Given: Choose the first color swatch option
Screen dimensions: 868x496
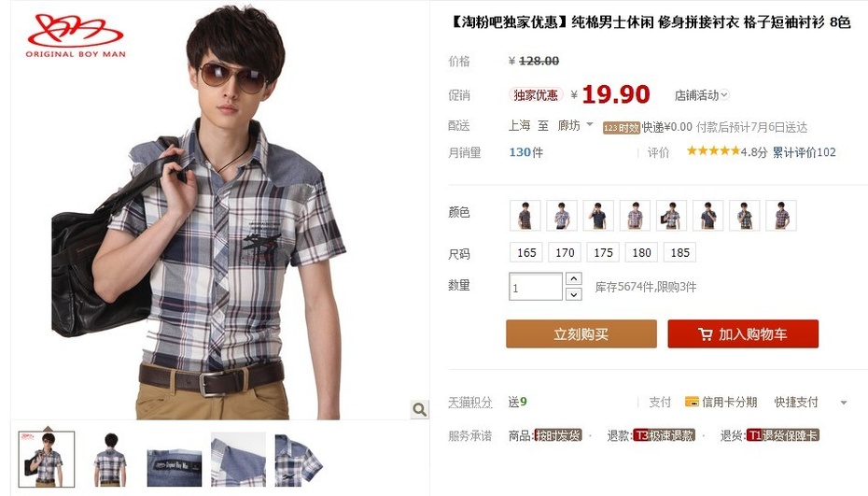Looking at the screenshot, I should [525, 215].
